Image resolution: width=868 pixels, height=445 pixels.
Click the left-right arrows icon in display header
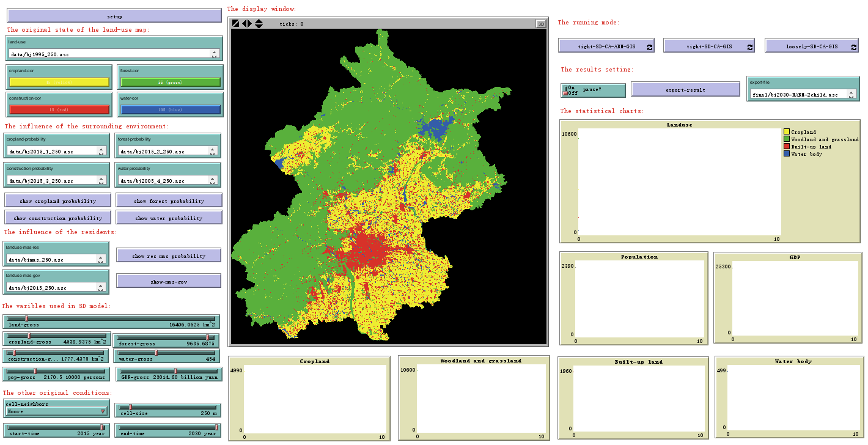point(246,24)
